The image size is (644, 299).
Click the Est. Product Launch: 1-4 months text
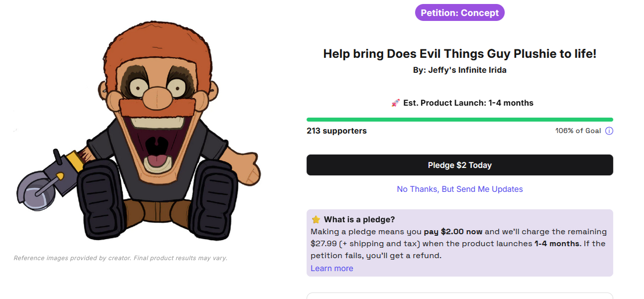click(468, 103)
